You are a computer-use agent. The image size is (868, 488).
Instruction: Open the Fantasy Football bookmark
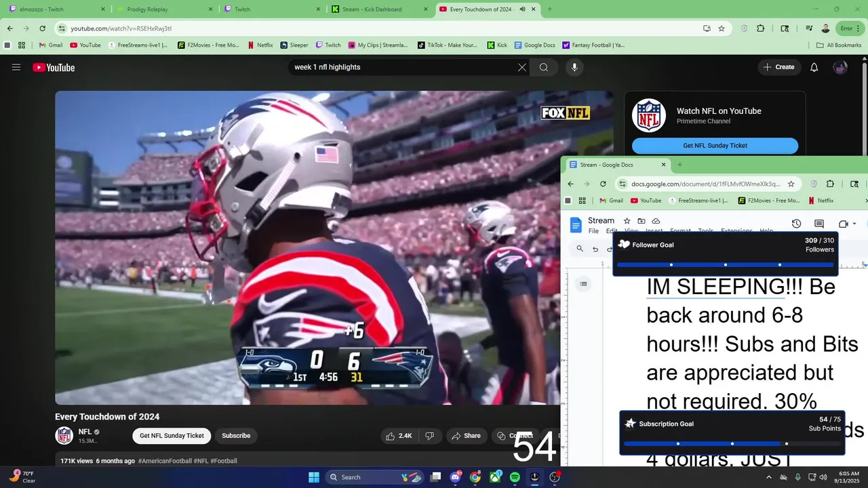coord(593,45)
